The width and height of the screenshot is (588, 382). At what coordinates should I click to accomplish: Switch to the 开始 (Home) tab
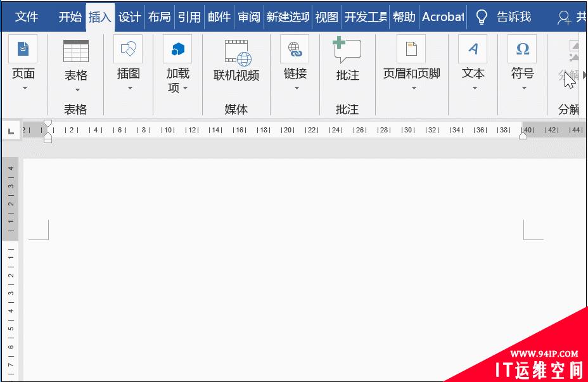click(70, 17)
